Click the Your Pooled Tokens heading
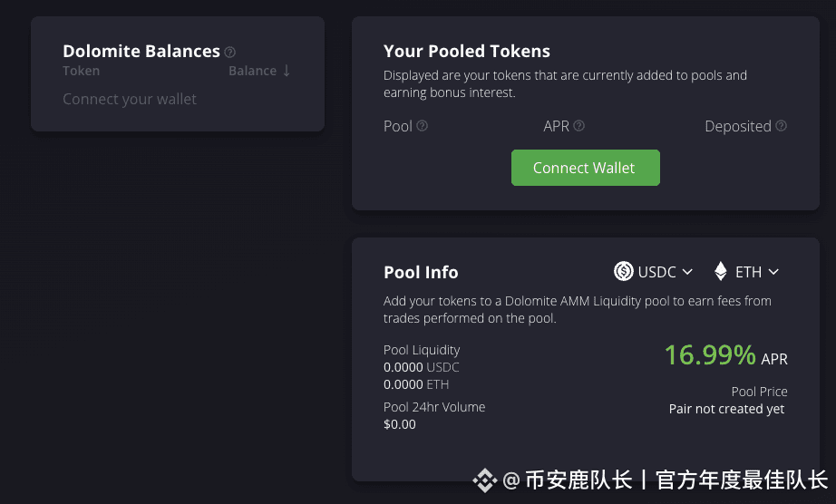Screen dimensions: 836x504 pos(467,51)
